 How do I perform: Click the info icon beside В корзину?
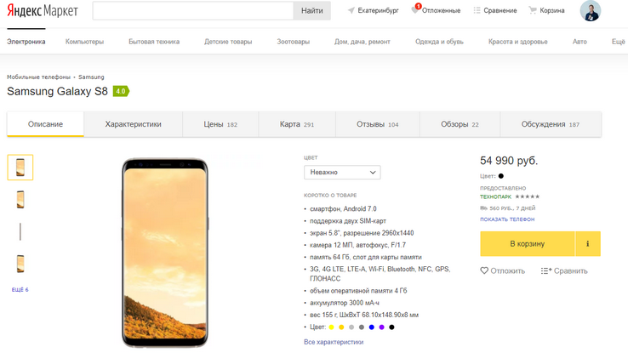[x=588, y=243]
